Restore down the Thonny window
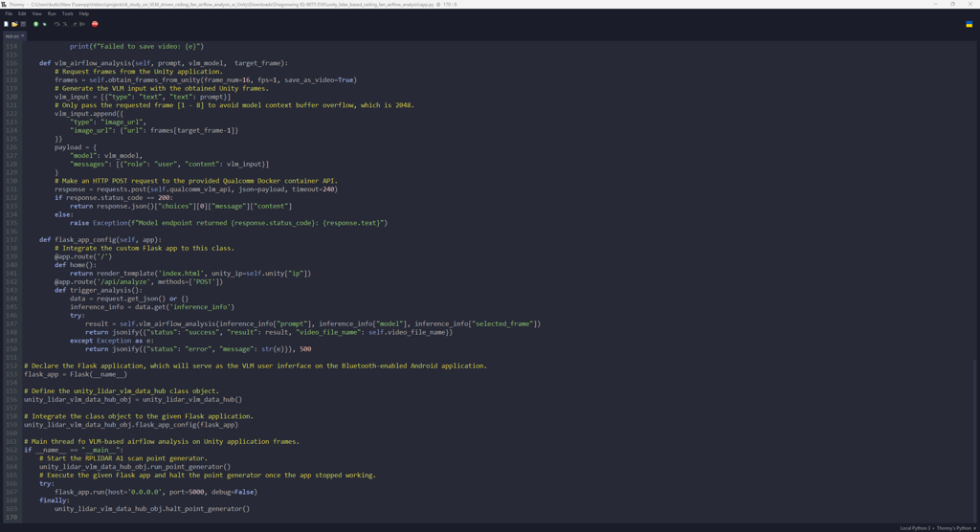Viewport: 980px width, 532px height. [952, 5]
